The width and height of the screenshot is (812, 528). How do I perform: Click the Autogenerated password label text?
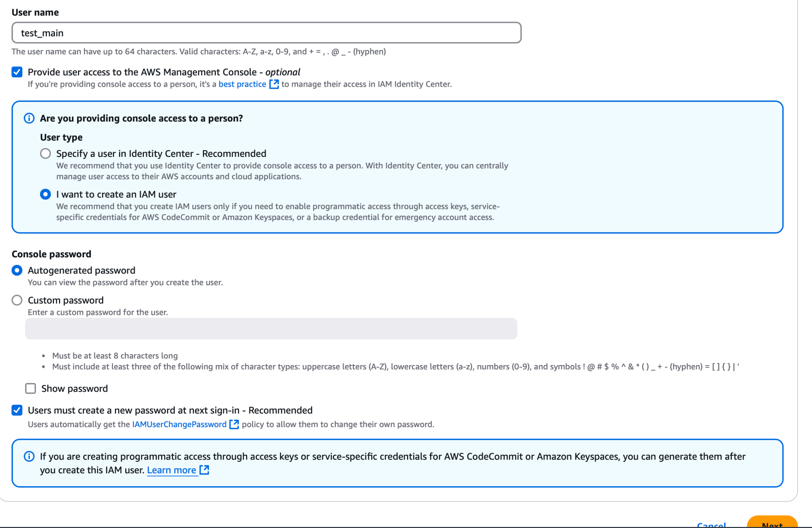point(82,270)
